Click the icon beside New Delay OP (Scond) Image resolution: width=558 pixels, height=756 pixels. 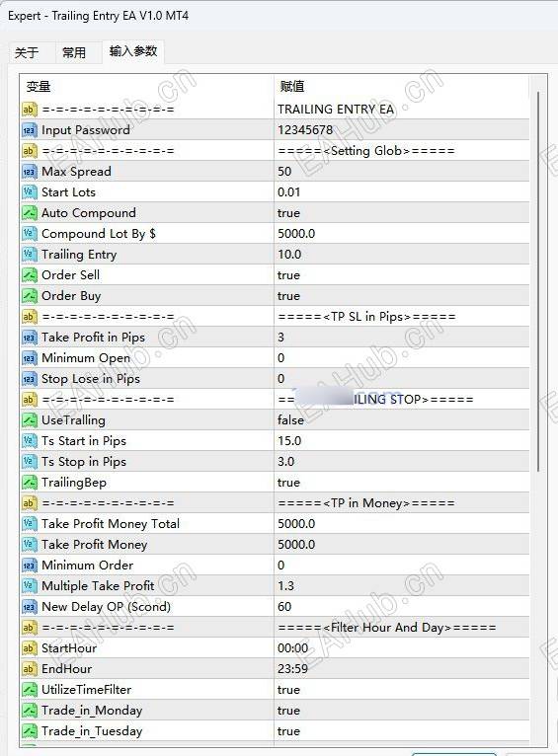tap(30, 607)
